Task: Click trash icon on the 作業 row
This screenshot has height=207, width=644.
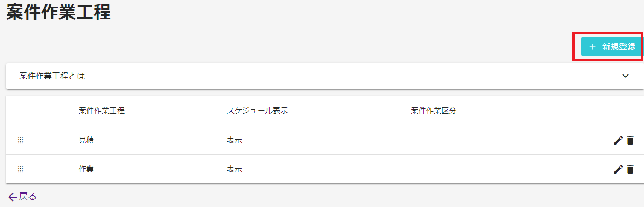Action: pos(630,169)
